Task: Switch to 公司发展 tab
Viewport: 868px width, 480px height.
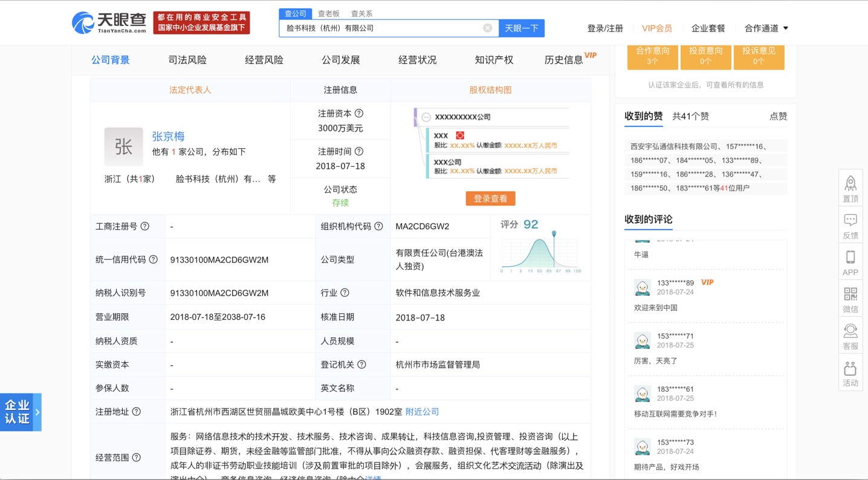Action: 341,60
